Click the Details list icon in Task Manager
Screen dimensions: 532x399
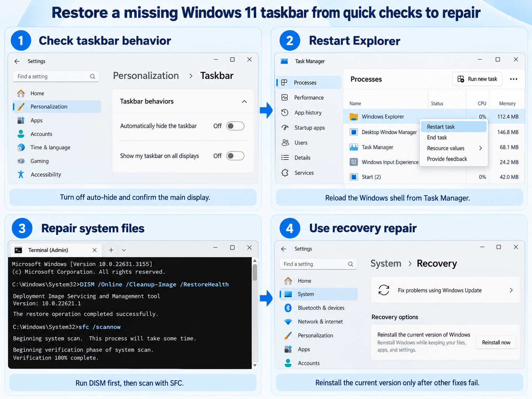285,158
